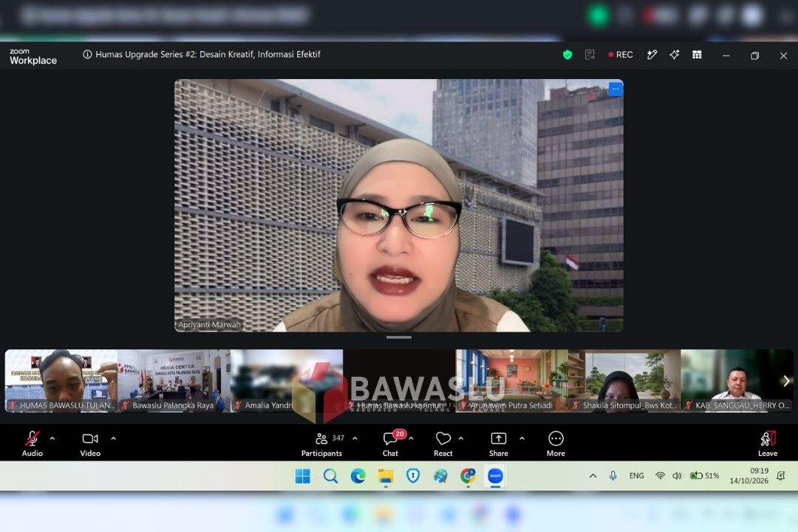Turn on camera with Video button

pyautogui.click(x=90, y=443)
